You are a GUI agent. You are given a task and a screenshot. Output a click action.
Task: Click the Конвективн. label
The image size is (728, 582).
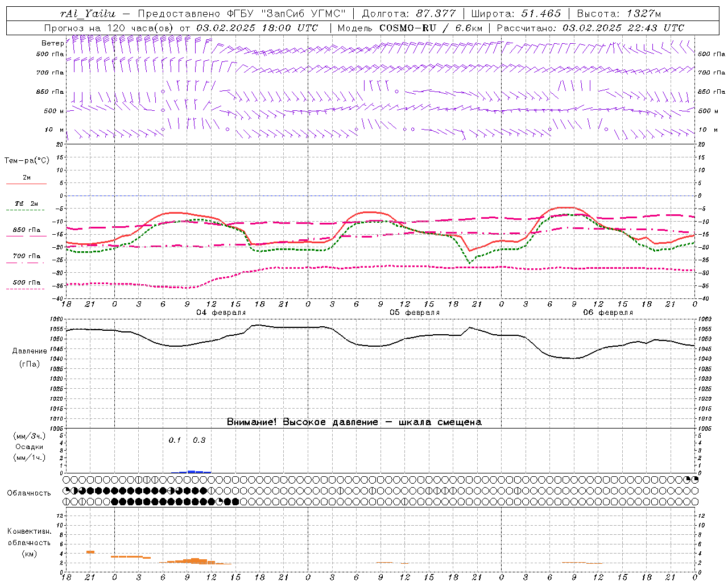click(x=29, y=531)
